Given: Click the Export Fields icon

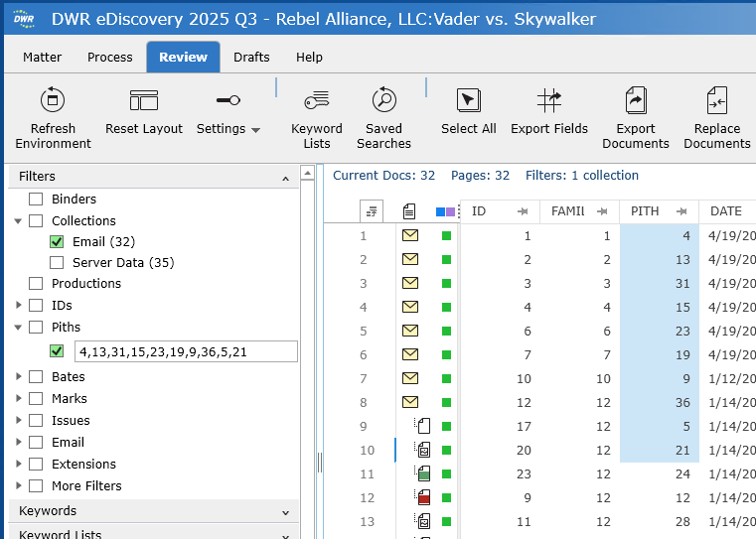Looking at the screenshot, I should click(549, 100).
